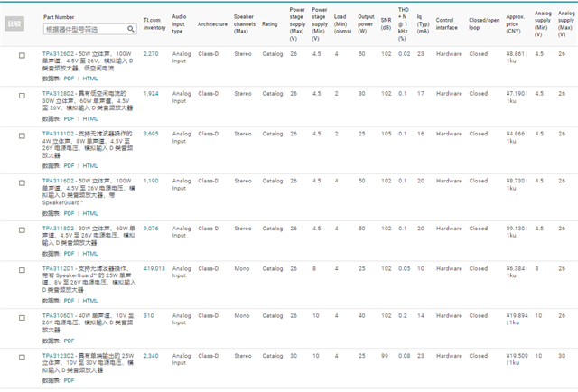Click inventory count 310 for TPA3106D1

[x=148, y=315]
